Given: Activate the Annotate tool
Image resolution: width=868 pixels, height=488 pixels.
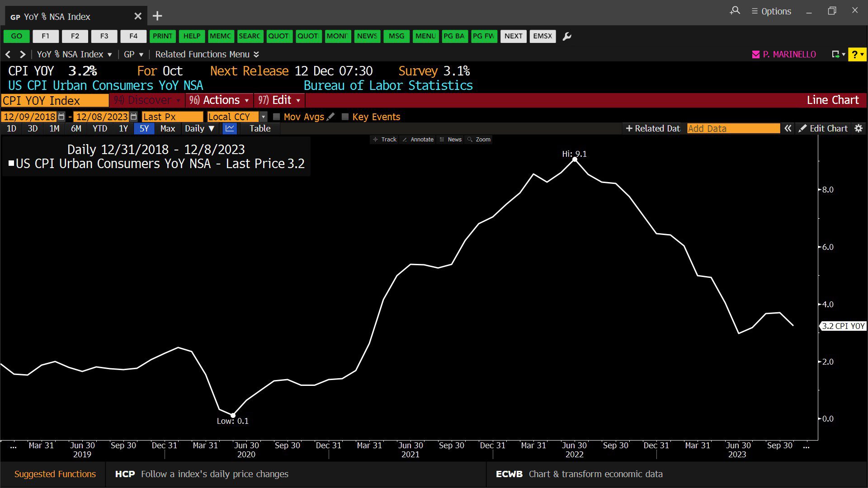Looking at the screenshot, I should pyautogui.click(x=418, y=140).
